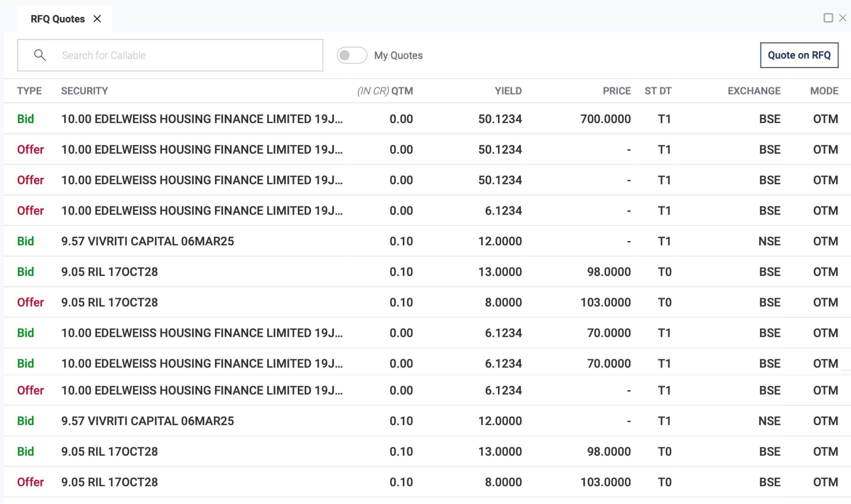Screen dimensions: 851x504
Task: Select the Edelweiss Bid row priced 700.0000
Action: 427,118
